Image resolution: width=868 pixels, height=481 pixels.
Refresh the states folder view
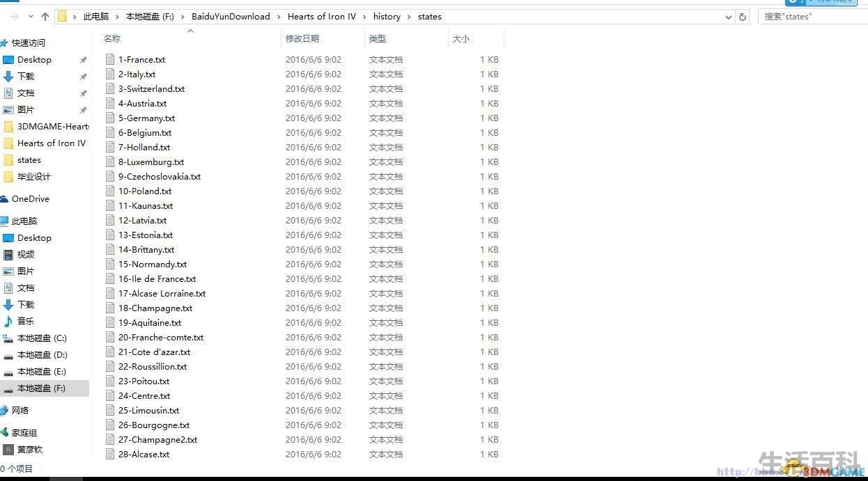coord(743,17)
